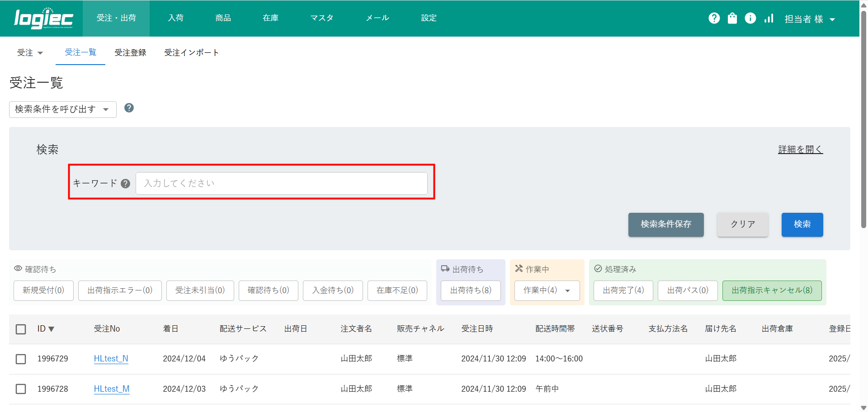Open the HLtest_N order link
The height and width of the screenshot is (412, 868).
111,359
